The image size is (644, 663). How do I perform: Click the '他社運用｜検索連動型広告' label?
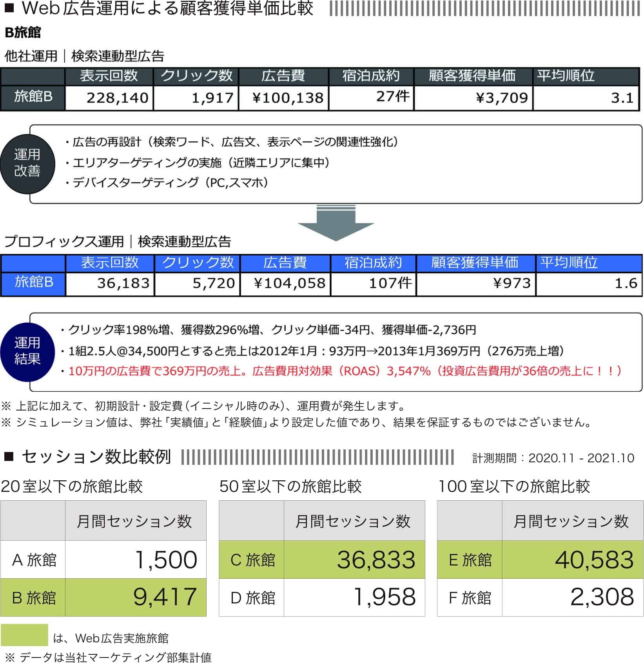coord(84,56)
